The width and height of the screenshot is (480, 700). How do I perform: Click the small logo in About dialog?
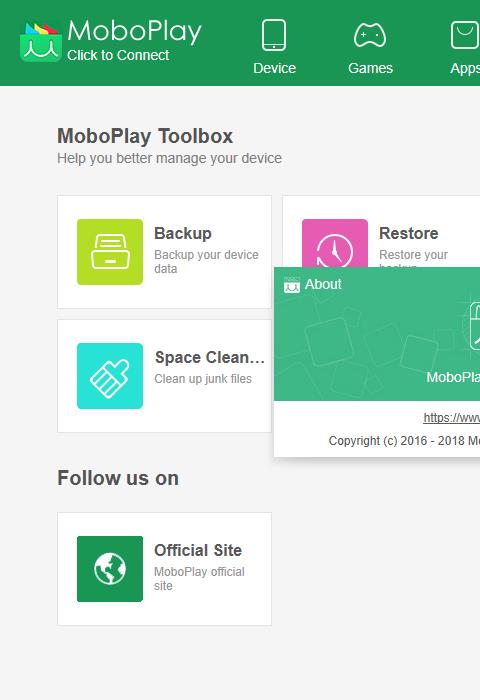(292, 285)
